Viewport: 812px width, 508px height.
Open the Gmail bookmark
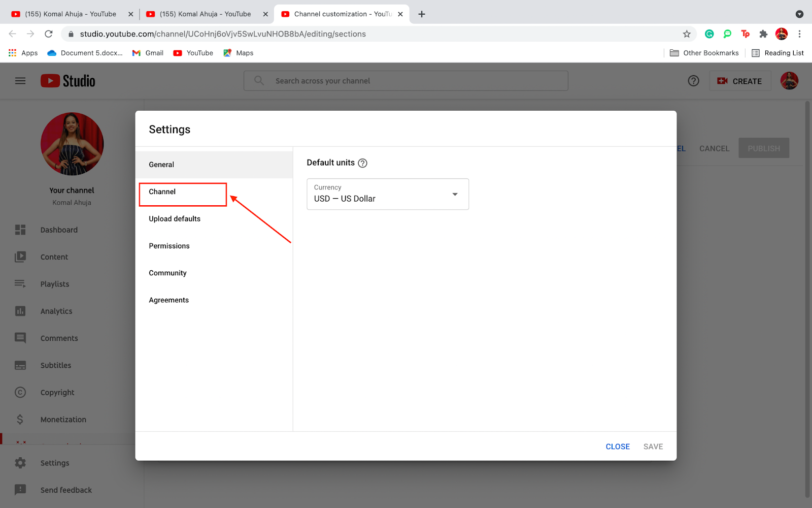point(148,53)
